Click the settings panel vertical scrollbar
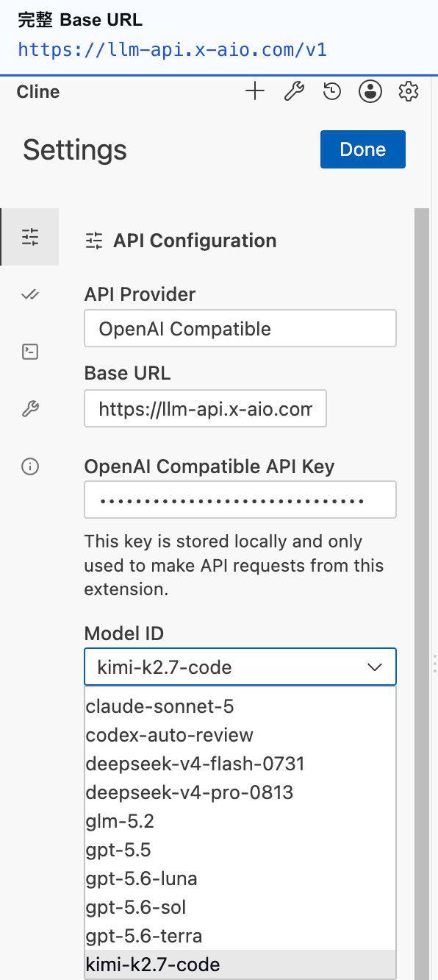 pyautogui.click(x=421, y=593)
